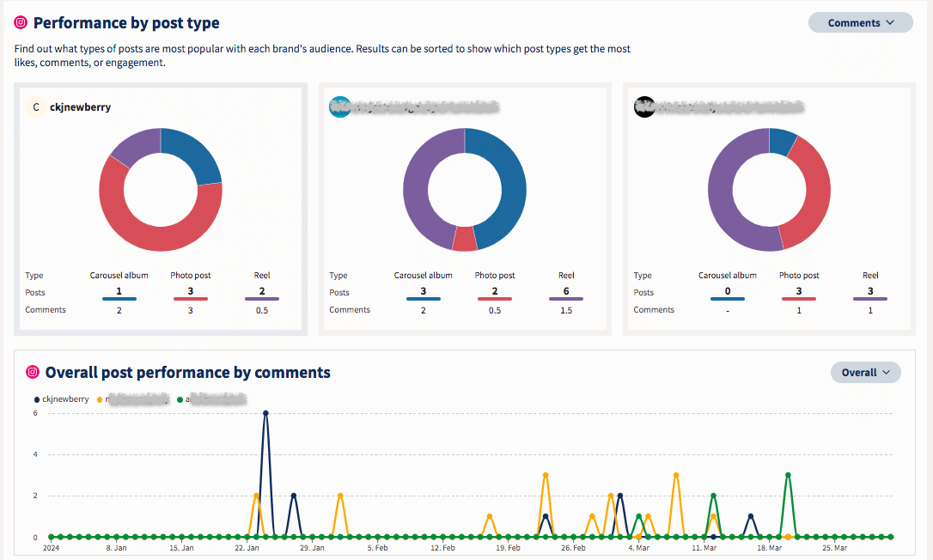933x560 pixels.
Task: Toggle the green series legend entry
Action: point(212,399)
